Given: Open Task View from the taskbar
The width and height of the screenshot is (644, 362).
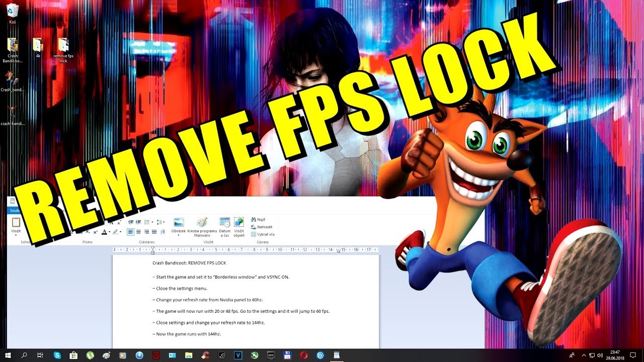Looking at the screenshot, I should click(40, 355).
